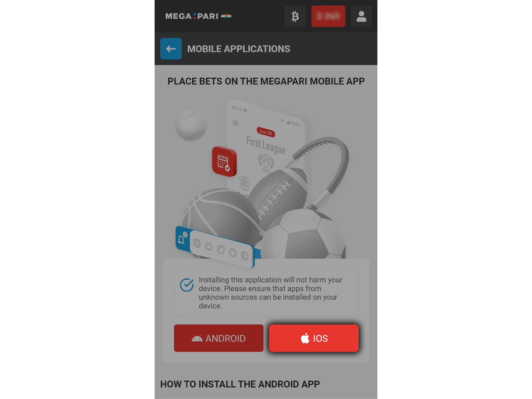The width and height of the screenshot is (532, 399).
Task: Click the back arrow navigation icon
Action: click(x=171, y=49)
